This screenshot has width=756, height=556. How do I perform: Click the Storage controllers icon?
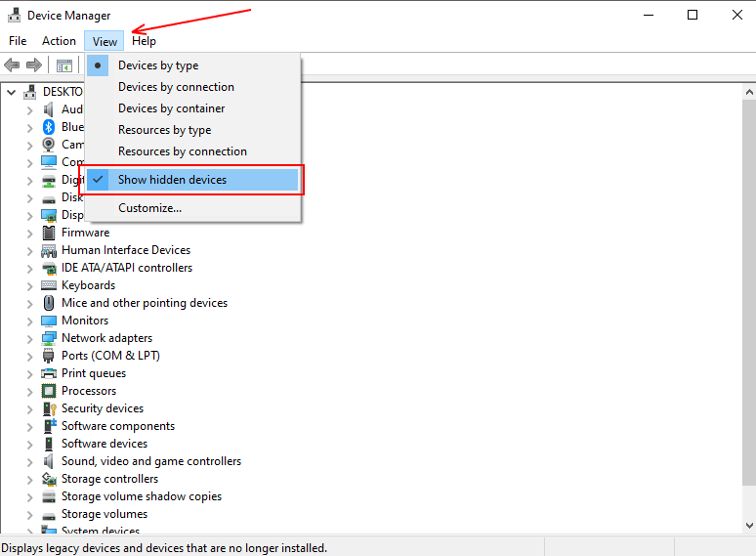point(49,479)
